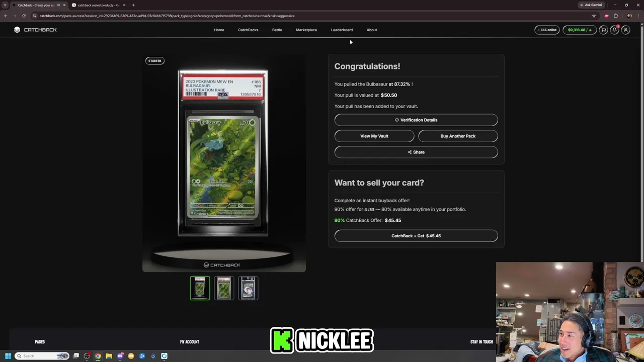The width and height of the screenshot is (644, 362).
Task: Open the browser extensions puzzle icon
Action: 615,16
